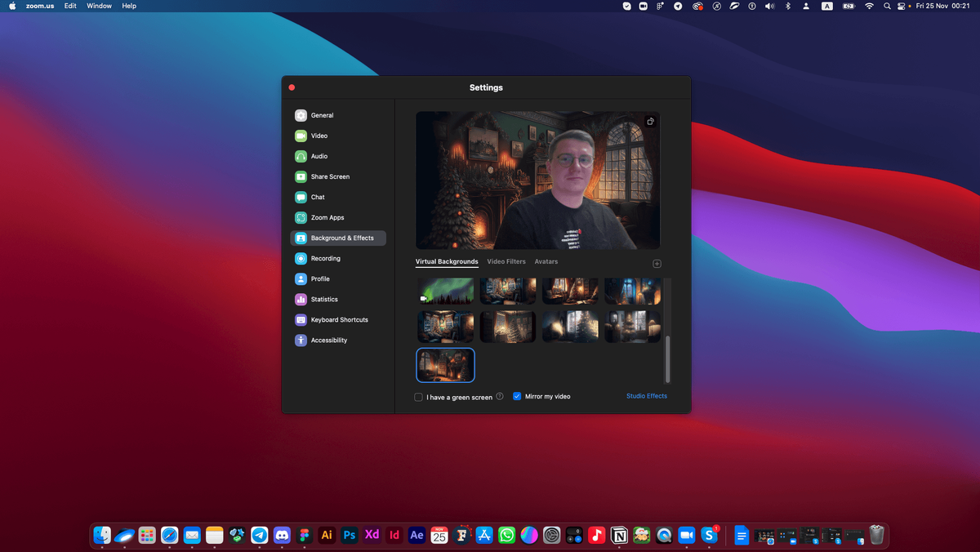This screenshot has height=552, width=980.
Task: Click the add background plus icon
Action: [657, 263]
